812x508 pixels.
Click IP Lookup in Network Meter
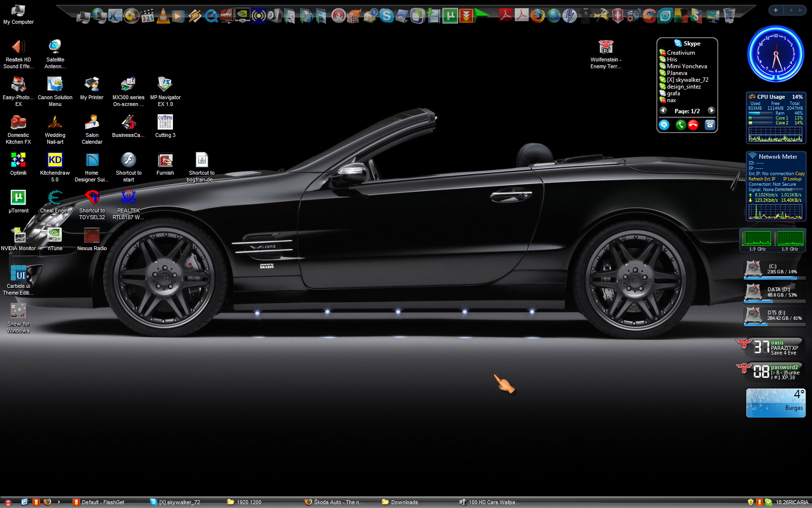tap(792, 179)
